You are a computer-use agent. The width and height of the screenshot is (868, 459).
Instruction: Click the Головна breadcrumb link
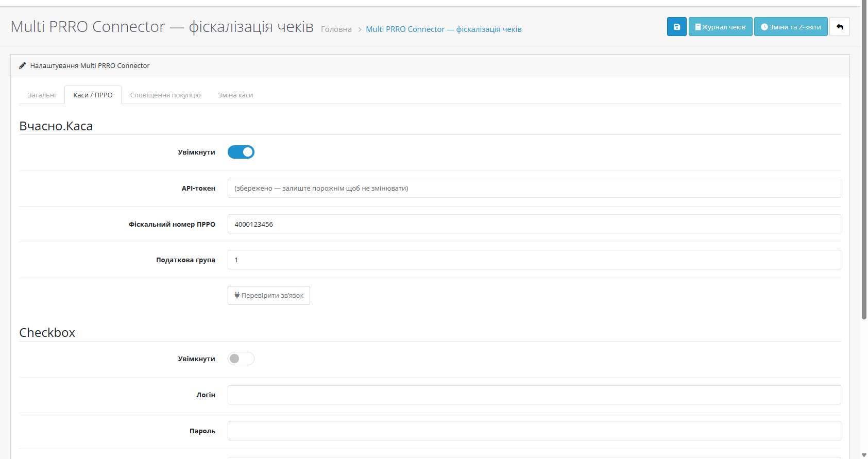tap(336, 29)
